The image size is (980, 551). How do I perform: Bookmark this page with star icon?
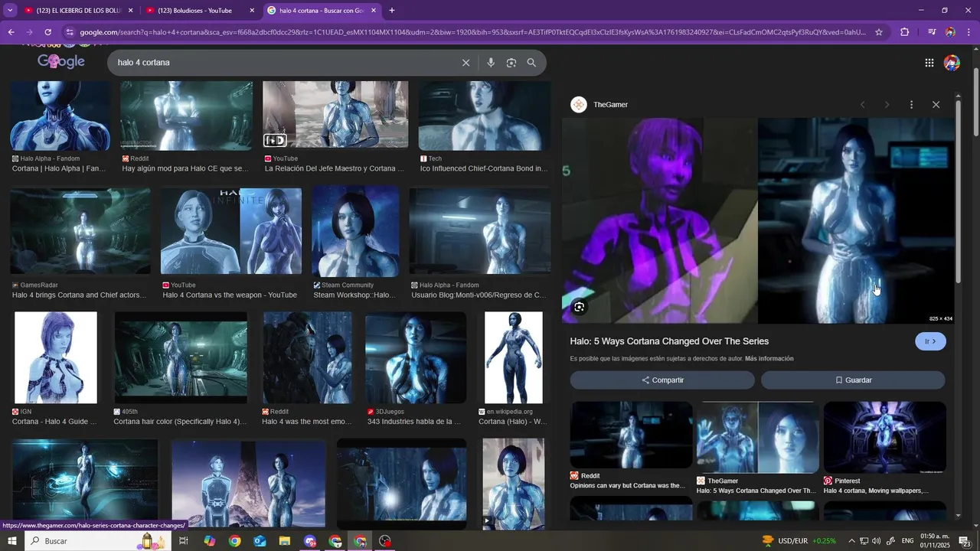point(879,32)
